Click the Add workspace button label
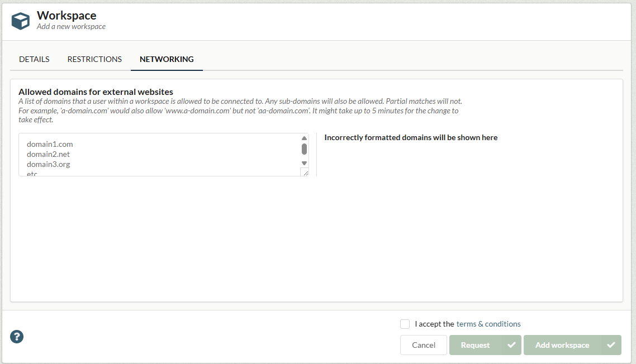The height and width of the screenshot is (364, 636). point(562,345)
